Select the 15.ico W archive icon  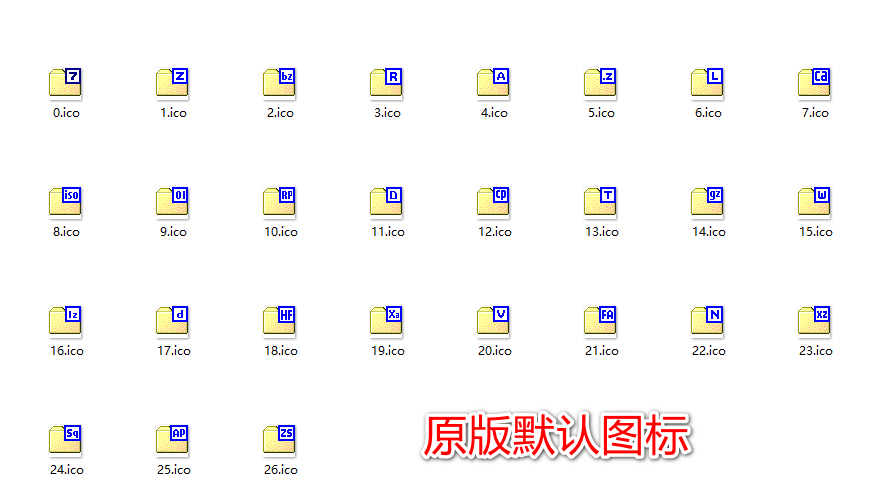click(815, 202)
